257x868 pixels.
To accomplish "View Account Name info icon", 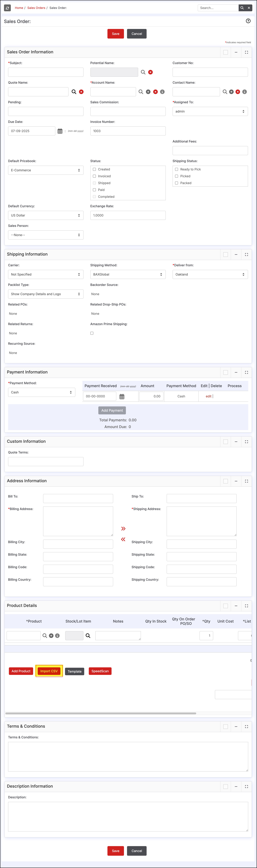I will click(162, 92).
